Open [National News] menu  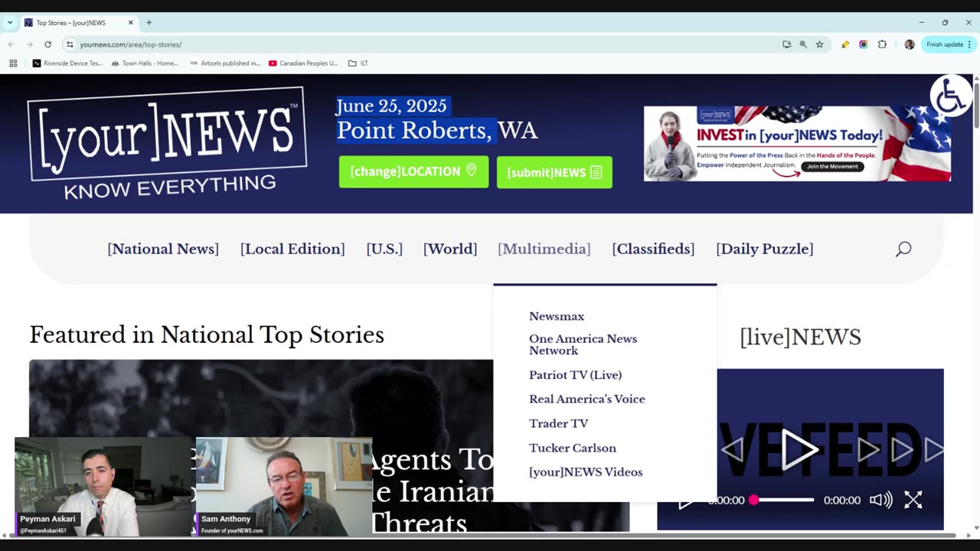point(163,249)
